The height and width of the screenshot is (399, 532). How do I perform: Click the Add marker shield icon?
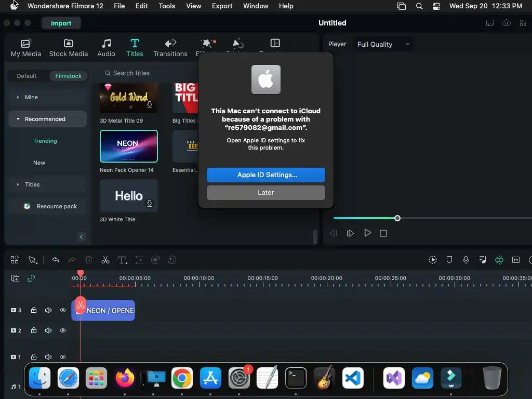[449, 260]
